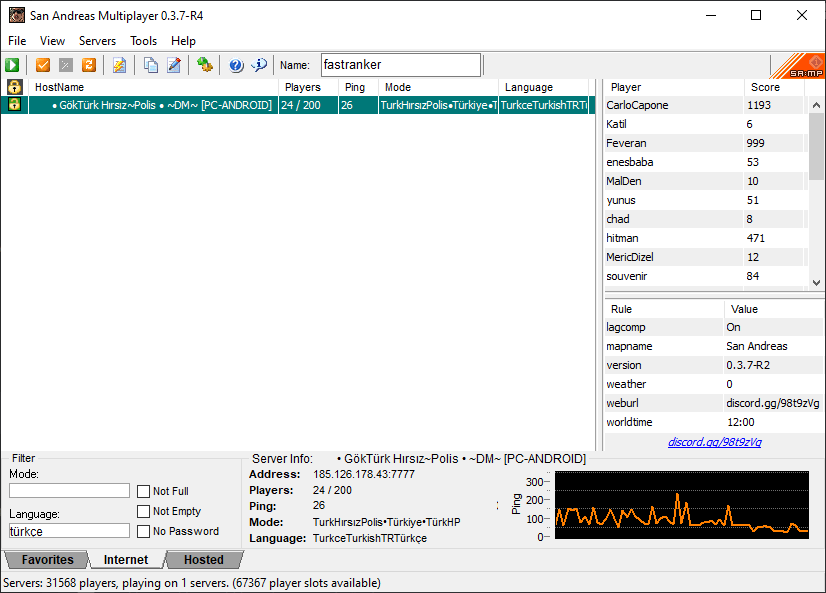Click the Mode filter input field
826x593 pixels.
click(x=69, y=491)
